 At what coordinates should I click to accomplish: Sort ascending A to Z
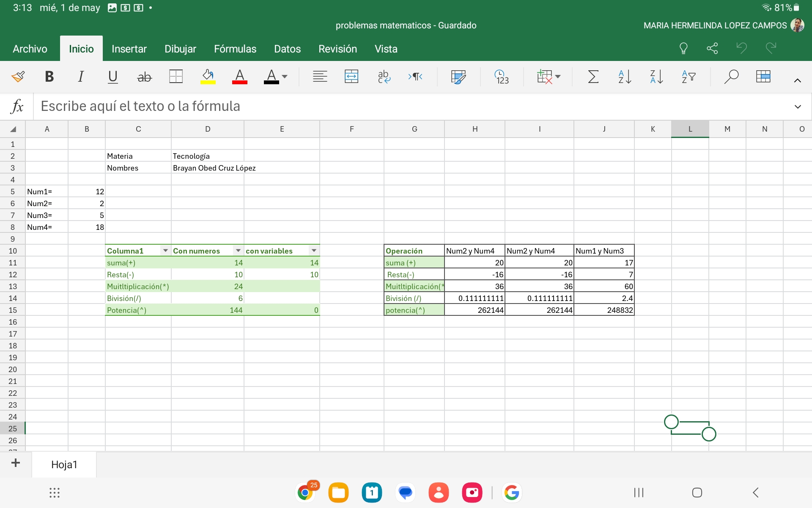625,77
